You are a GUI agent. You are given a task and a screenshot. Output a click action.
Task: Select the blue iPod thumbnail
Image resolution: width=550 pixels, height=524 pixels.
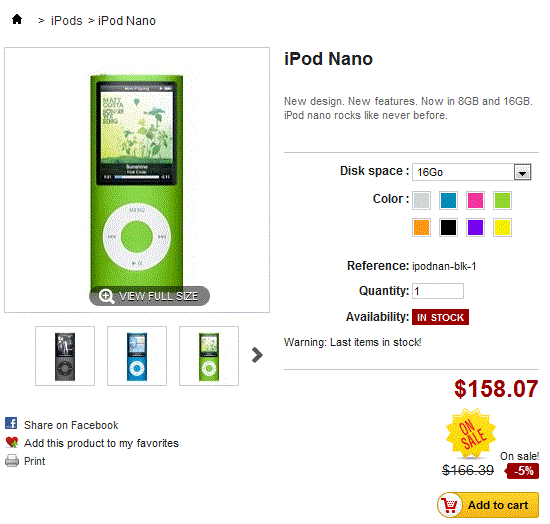click(x=137, y=356)
